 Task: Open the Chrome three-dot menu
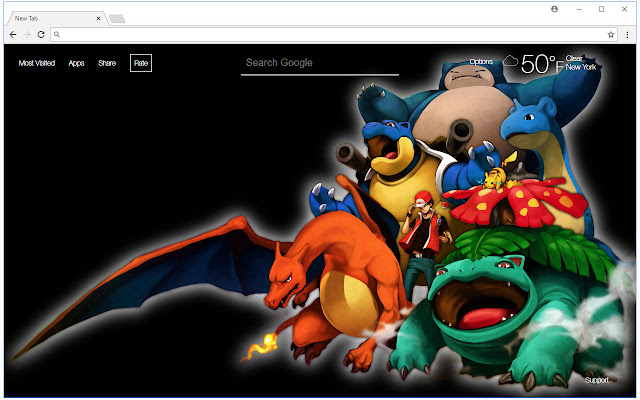(x=627, y=35)
